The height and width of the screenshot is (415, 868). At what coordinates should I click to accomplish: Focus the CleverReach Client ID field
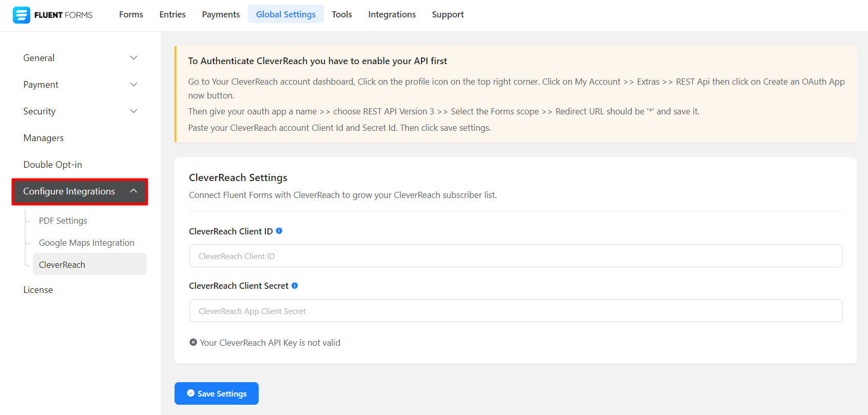(x=516, y=256)
